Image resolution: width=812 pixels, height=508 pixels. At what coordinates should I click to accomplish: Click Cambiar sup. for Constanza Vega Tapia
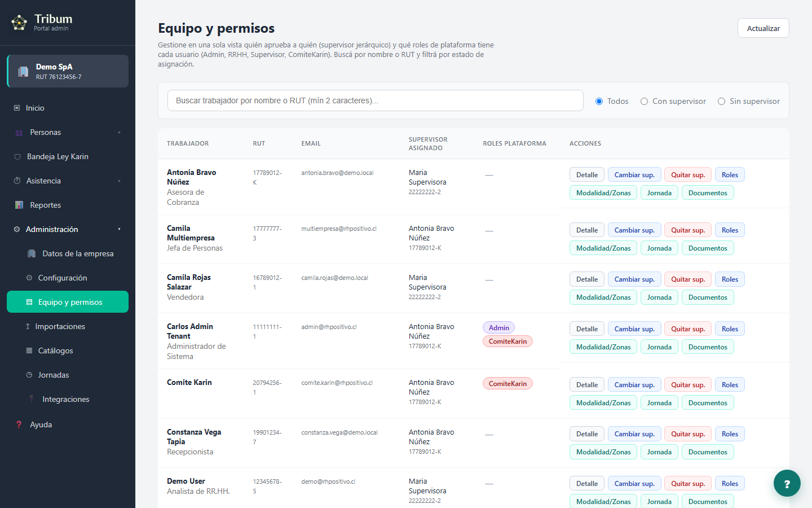click(x=634, y=434)
